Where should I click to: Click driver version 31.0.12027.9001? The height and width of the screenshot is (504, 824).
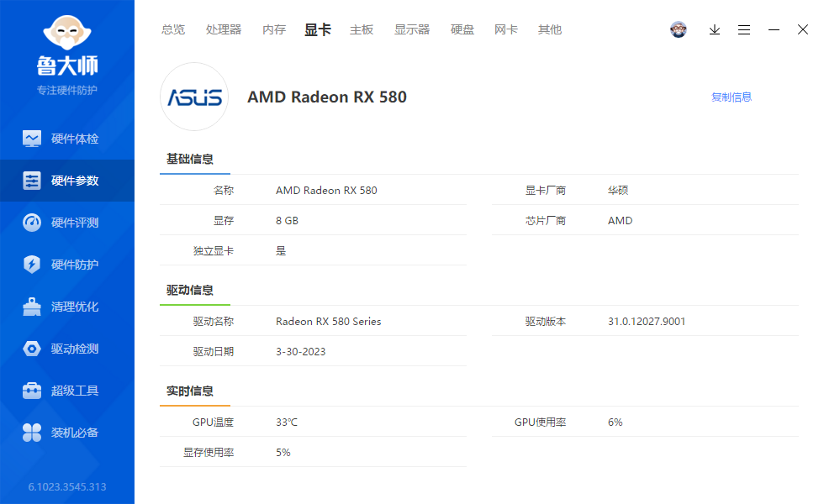click(x=647, y=322)
